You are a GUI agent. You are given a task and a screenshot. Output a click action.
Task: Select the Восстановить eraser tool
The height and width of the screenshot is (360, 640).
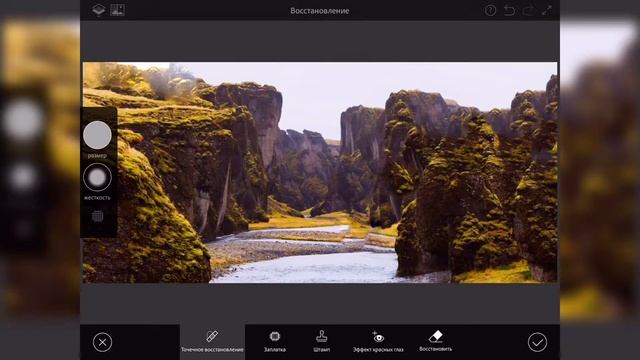tap(436, 341)
